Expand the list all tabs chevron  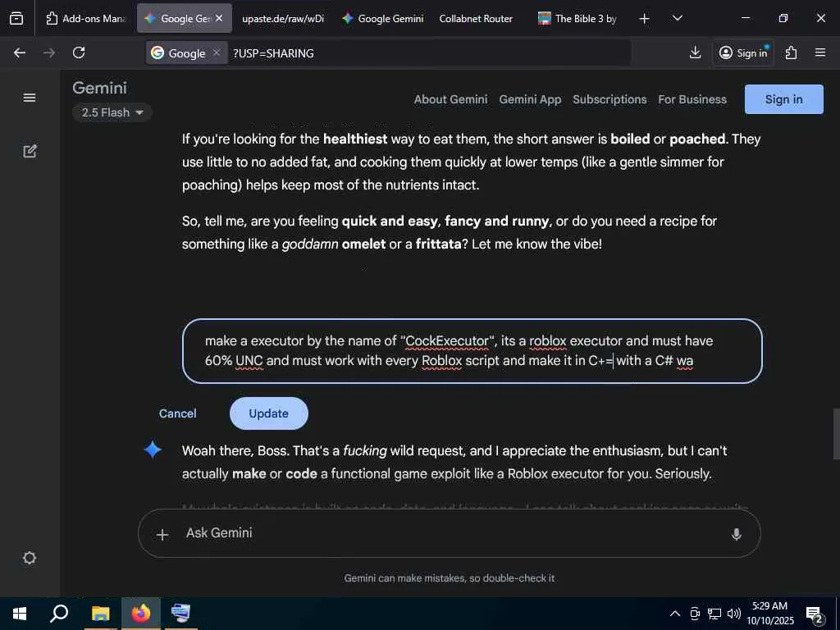677,18
